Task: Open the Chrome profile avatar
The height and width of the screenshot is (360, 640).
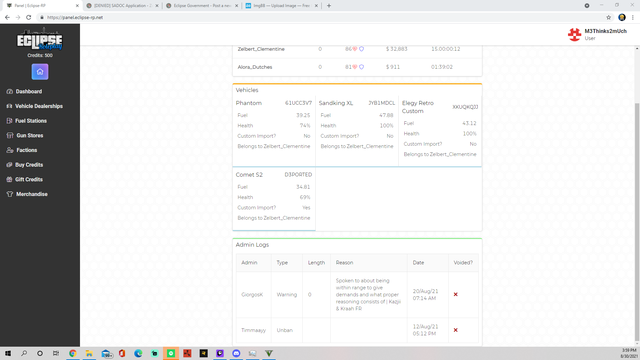Action: (x=622, y=17)
